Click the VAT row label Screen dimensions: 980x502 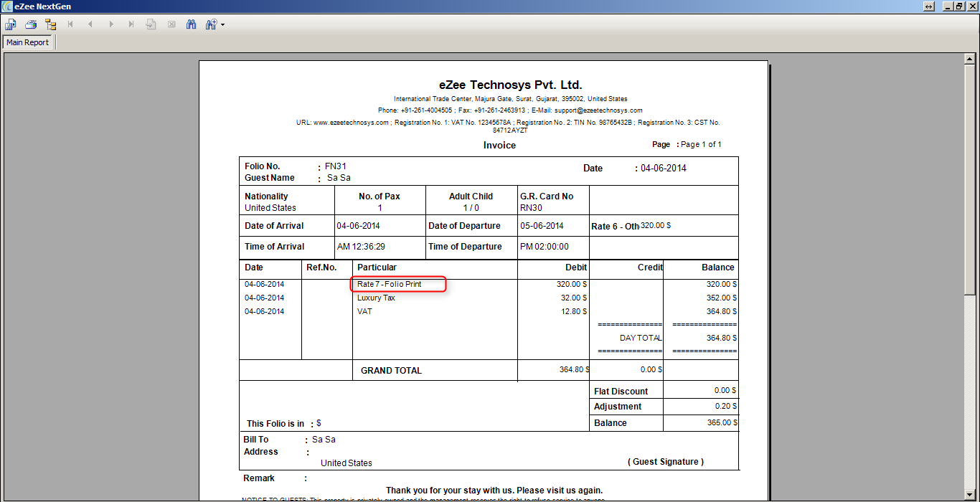[364, 311]
